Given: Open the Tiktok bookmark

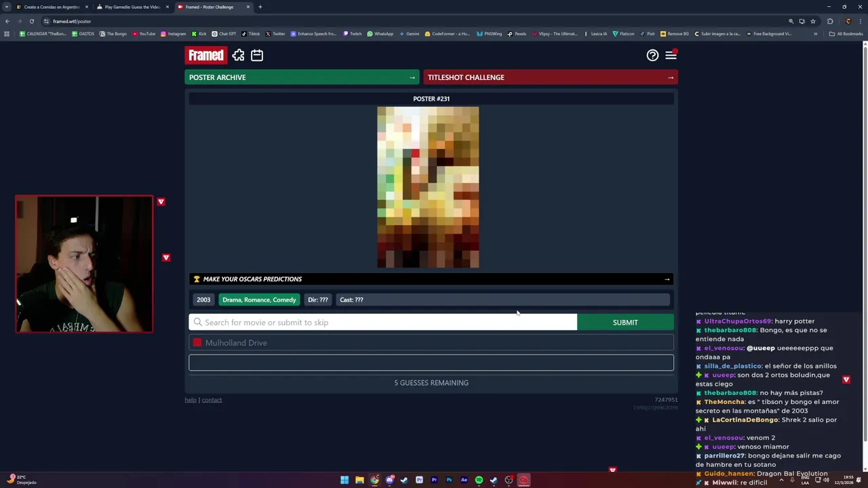Looking at the screenshot, I should pyautogui.click(x=250, y=34).
